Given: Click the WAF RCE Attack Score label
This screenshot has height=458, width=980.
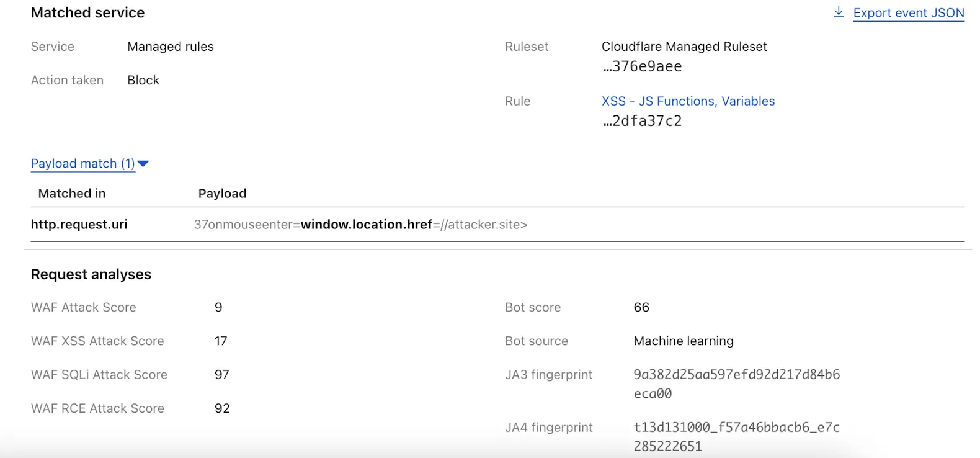Looking at the screenshot, I should [97, 408].
